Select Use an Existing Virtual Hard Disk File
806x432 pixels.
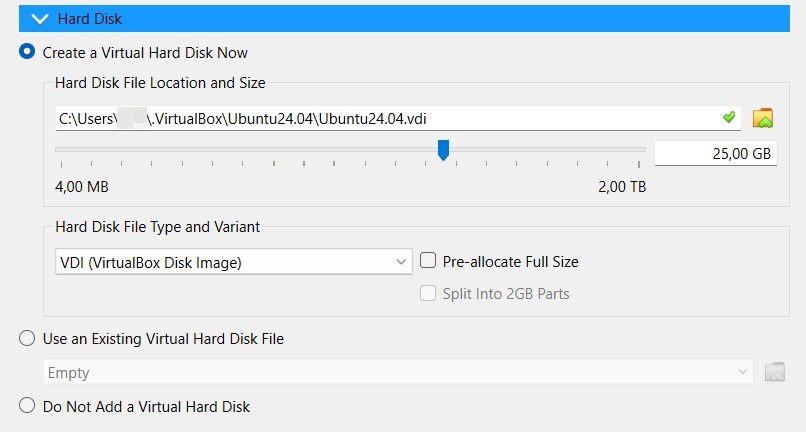pyautogui.click(x=27, y=339)
